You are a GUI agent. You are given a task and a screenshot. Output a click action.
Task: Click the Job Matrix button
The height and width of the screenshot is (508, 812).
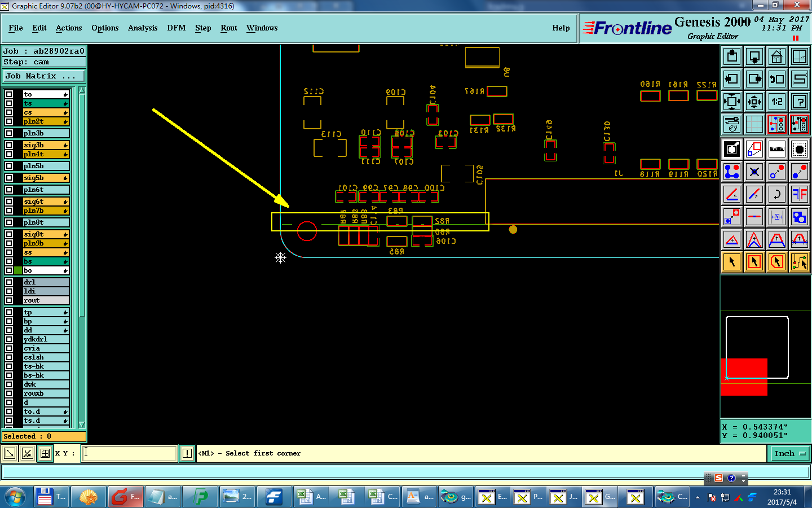(x=44, y=76)
